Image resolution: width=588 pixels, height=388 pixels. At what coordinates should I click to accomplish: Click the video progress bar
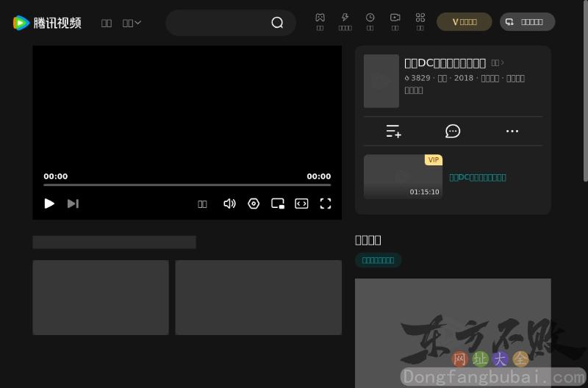pos(187,185)
